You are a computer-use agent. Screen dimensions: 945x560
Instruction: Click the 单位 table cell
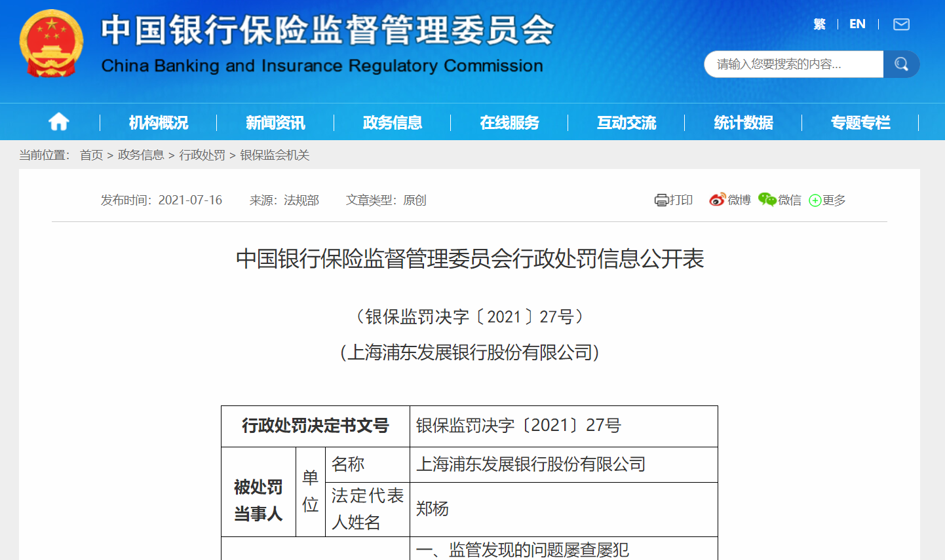pyautogui.click(x=311, y=491)
